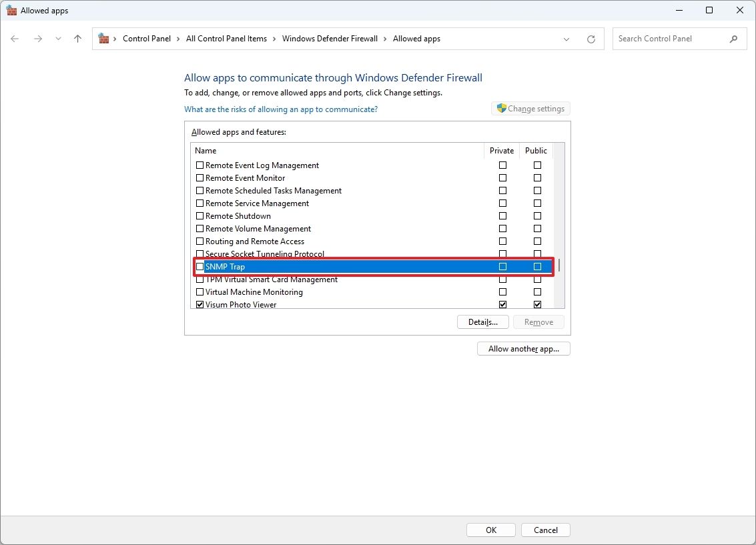This screenshot has height=545, width=756.
Task: Navigate to All Control Panel Items breadcrumb
Action: point(227,39)
